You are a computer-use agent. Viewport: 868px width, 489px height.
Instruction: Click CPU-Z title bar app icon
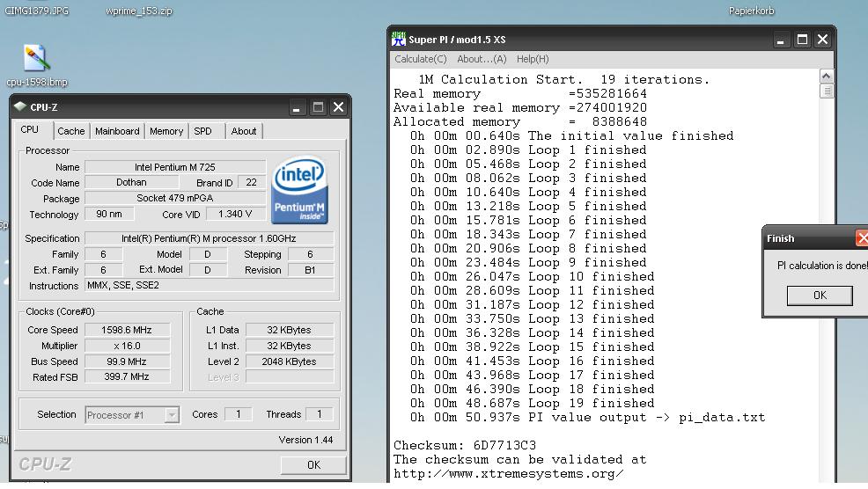pos(20,106)
